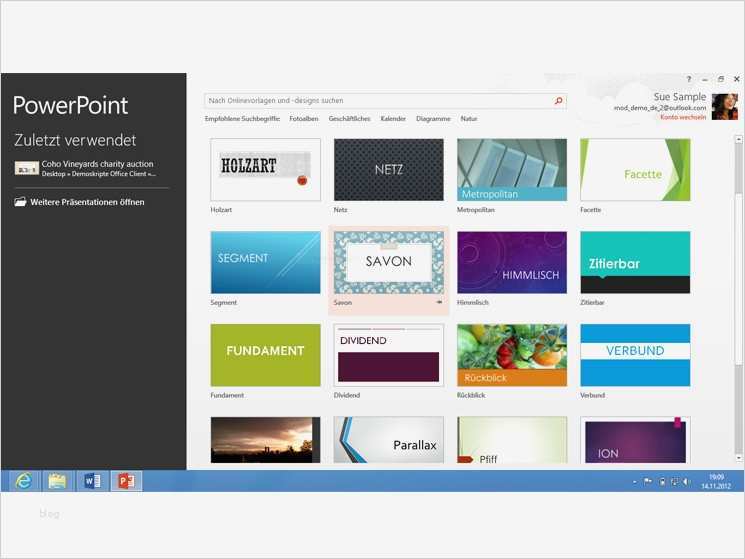
Task: Select the Diagramme suggested search
Action: (x=433, y=119)
